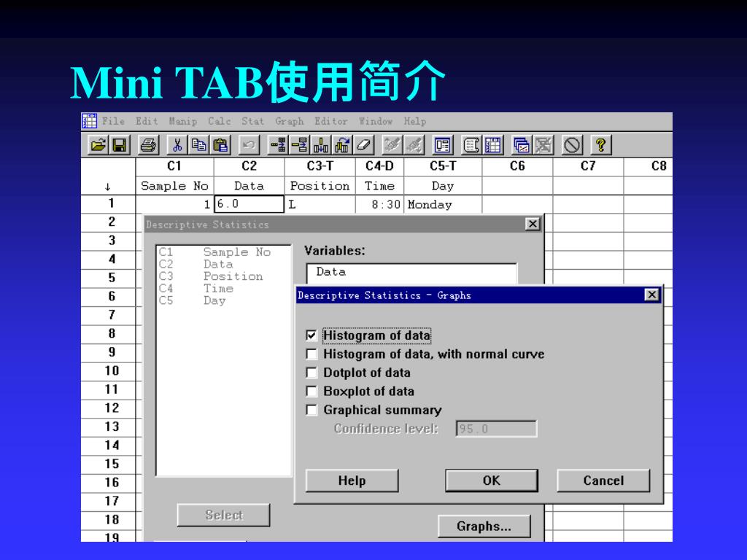Click the Manage graphs toolbar icon
The height and width of the screenshot is (560, 747).
coord(522,145)
